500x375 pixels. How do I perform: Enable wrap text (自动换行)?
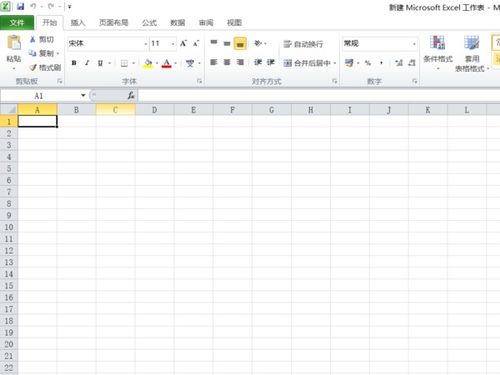click(303, 44)
